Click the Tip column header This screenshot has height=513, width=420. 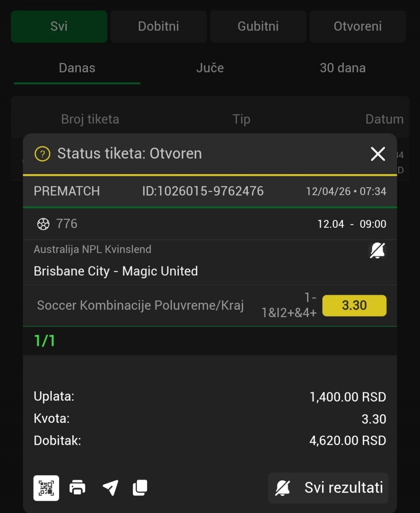pyautogui.click(x=241, y=119)
